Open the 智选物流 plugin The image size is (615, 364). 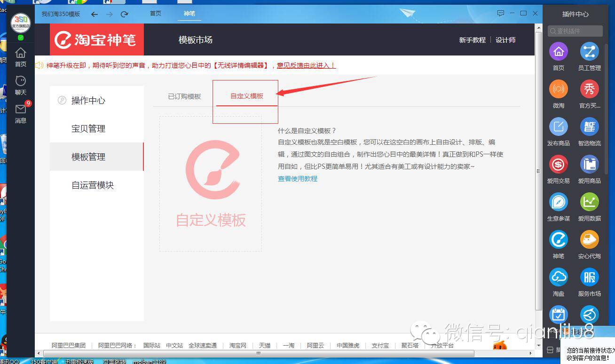point(590,127)
